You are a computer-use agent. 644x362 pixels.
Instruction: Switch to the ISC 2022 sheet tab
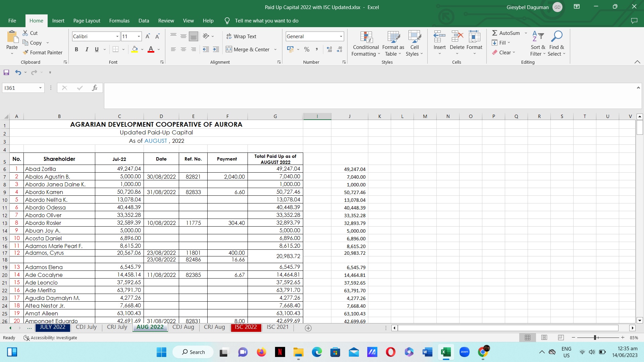(246, 327)
